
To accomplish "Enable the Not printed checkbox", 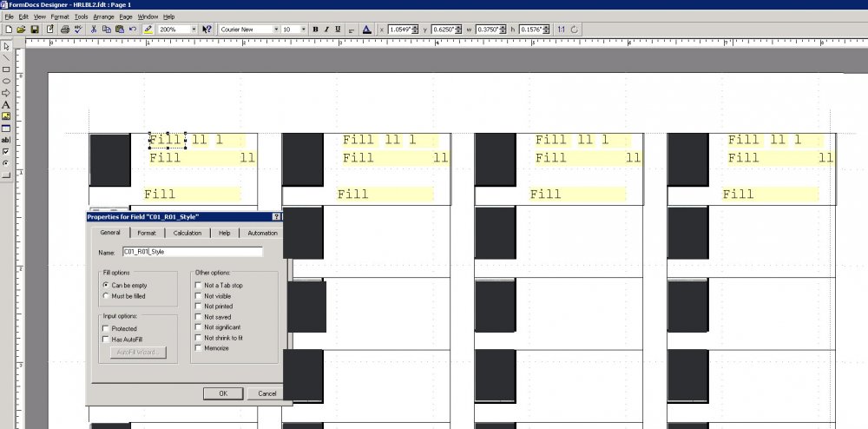I will [199, 306].
